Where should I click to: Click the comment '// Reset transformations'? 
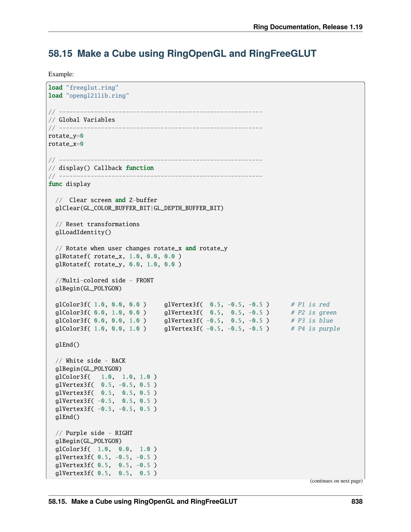(97, 224)
